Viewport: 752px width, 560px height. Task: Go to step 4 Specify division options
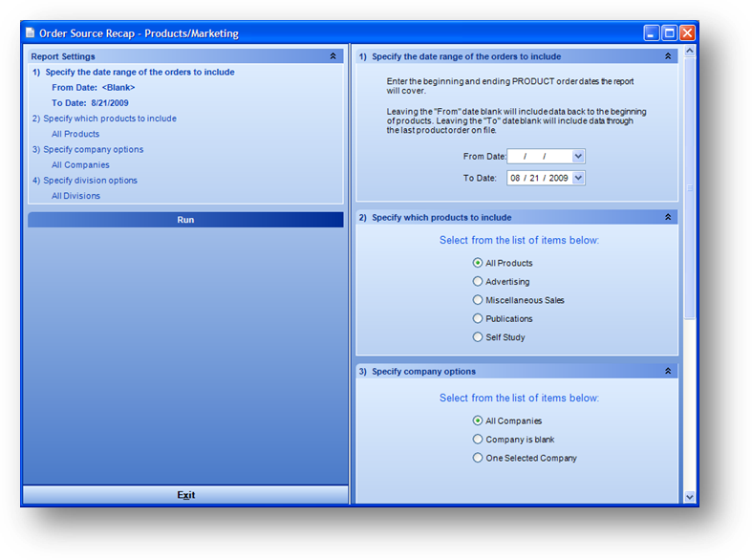click(84, 181)
